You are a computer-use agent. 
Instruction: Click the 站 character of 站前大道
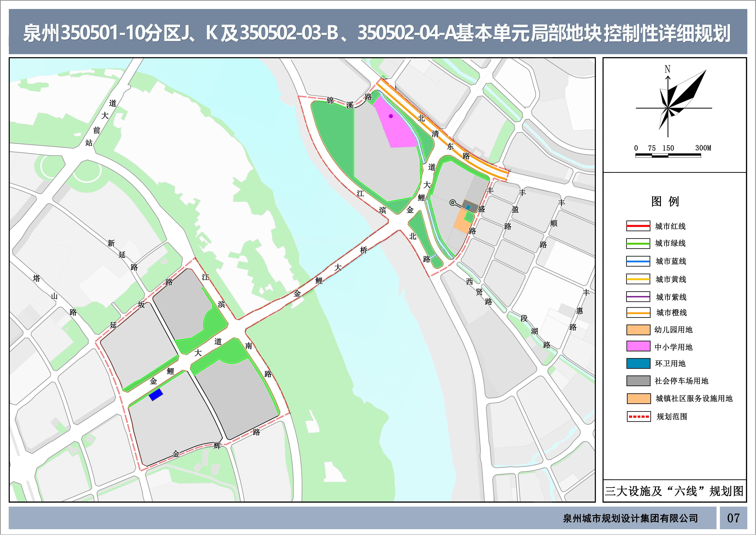(89, 143)
